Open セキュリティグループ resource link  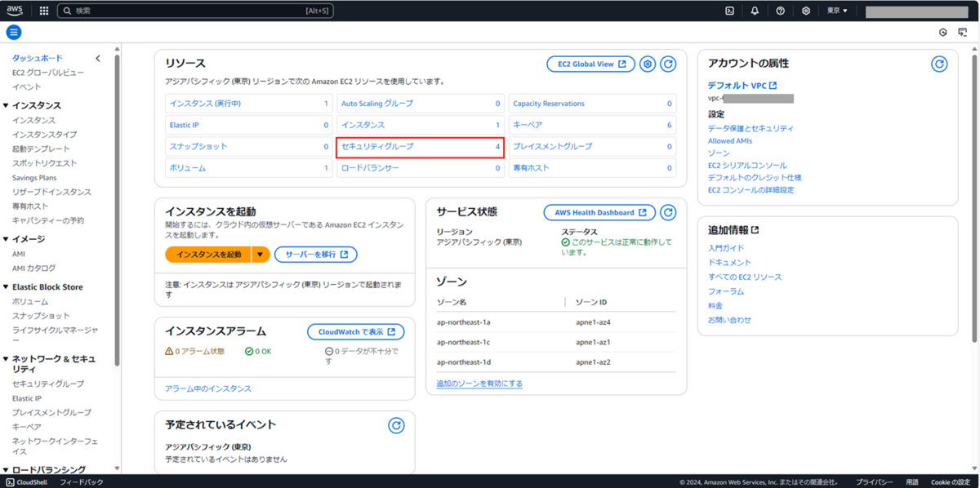pos(377,147)
